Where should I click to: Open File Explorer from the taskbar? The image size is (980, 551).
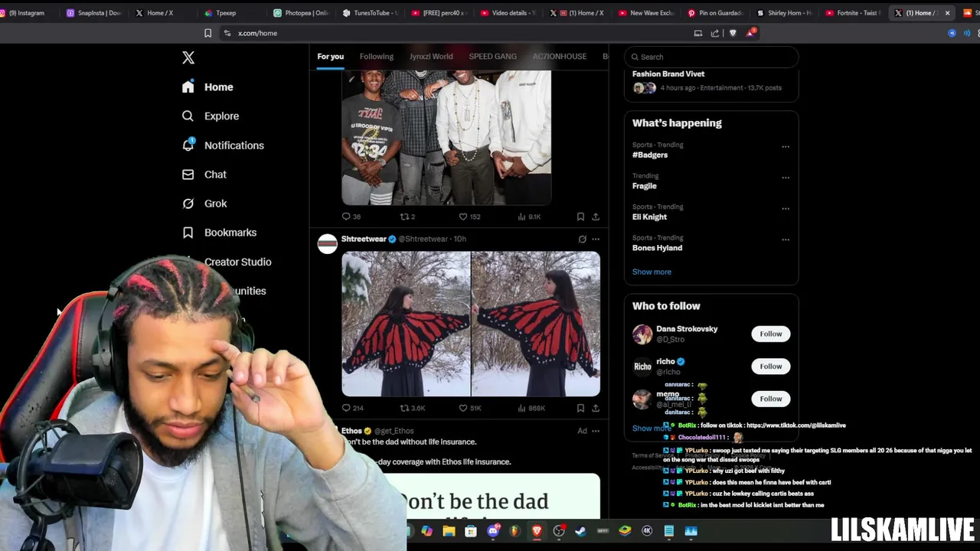click(449, 531)
